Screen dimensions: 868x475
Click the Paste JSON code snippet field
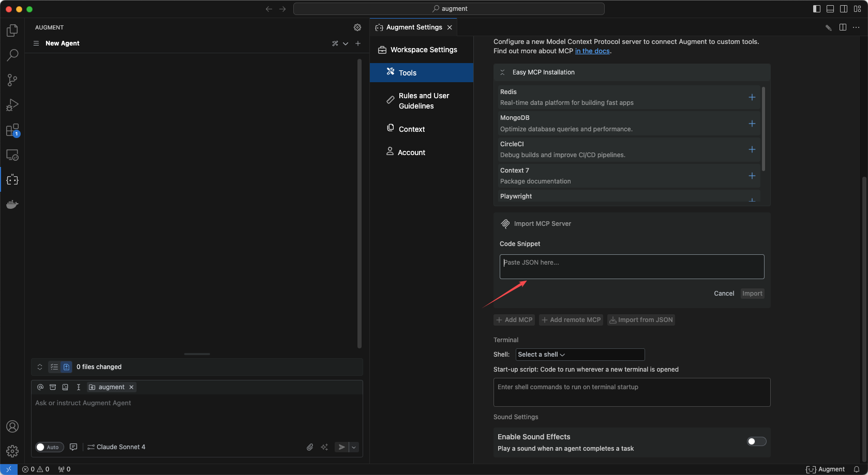(632, 267)
